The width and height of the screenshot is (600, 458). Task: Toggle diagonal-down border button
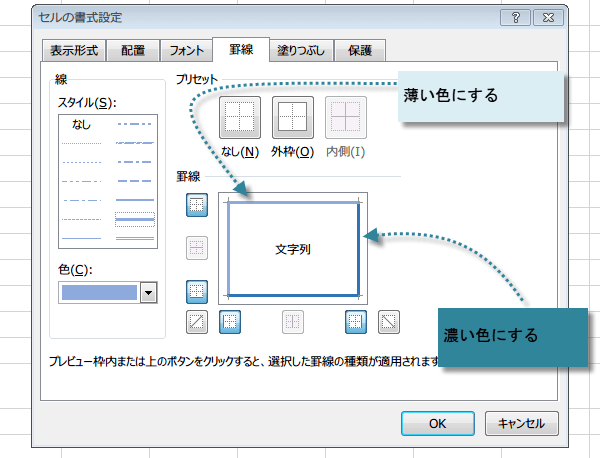(389, 322)
